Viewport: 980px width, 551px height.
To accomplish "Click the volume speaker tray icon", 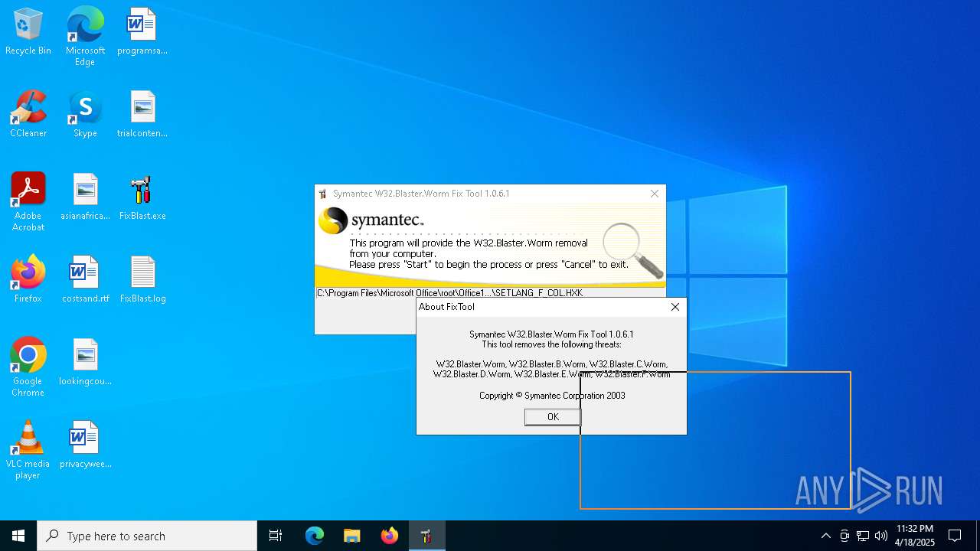I will (x=881, y=536).
